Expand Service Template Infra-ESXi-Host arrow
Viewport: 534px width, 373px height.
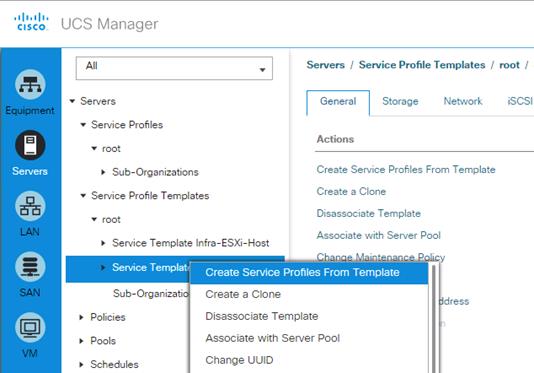pyautogui.click(x=104, y=243)
